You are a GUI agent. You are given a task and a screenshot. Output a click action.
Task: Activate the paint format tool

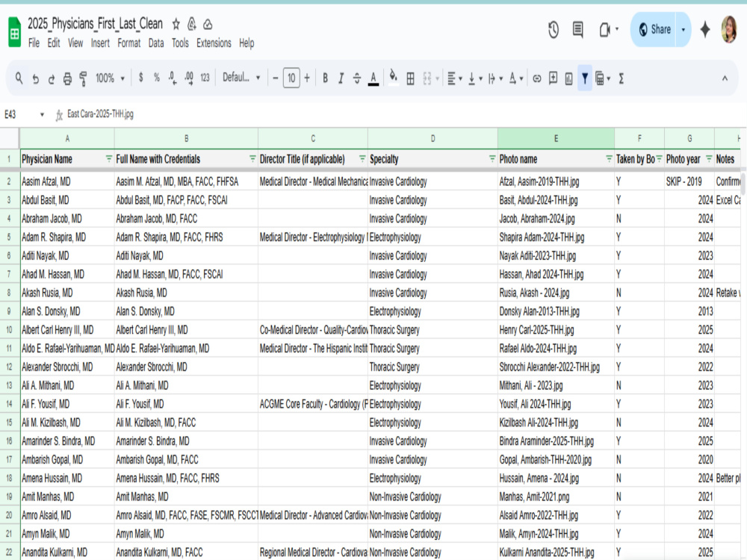(x=84, y=78)
